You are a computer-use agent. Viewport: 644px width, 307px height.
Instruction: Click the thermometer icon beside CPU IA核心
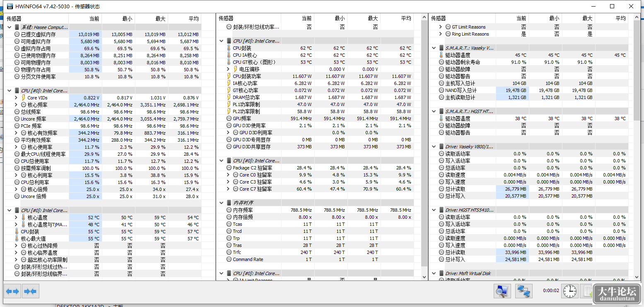(x=229, y=55)
